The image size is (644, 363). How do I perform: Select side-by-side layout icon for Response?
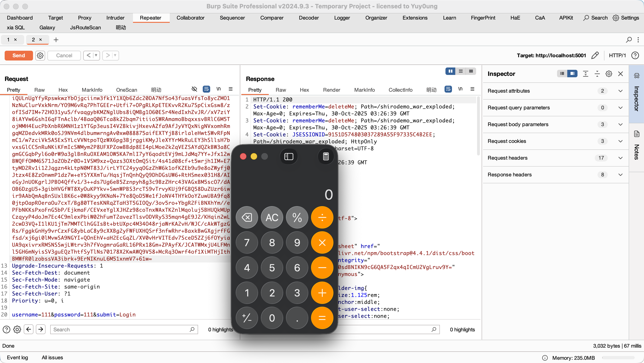450,71
